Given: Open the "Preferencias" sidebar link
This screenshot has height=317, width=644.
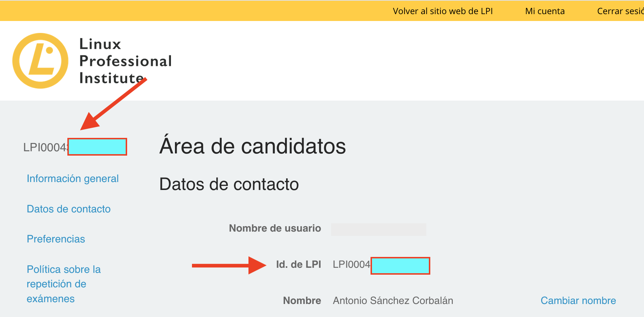Looking at the screenshot, I should (x=56, y=239).
